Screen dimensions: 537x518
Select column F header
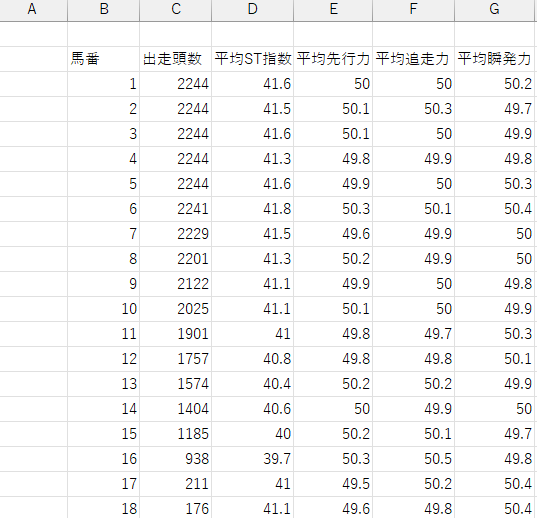pos(413,10)
